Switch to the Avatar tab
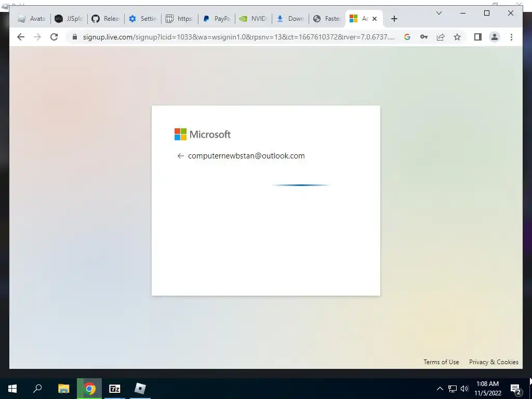Screen dimensions: 532x399 pos(32,19)
